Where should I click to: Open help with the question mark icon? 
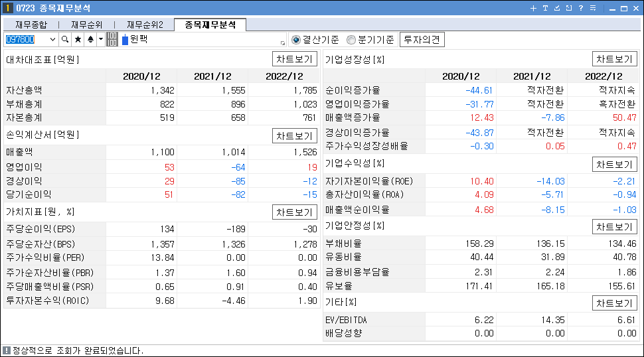click(581, 8)
